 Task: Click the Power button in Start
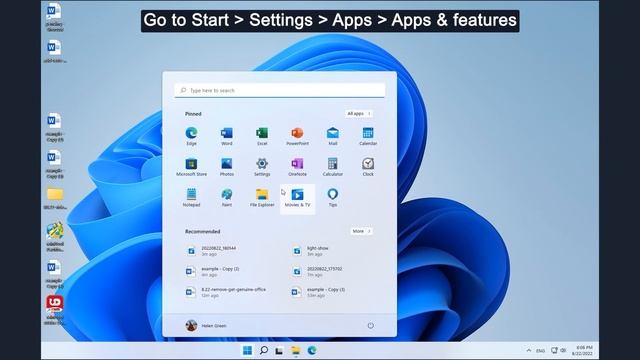(370, 325)
